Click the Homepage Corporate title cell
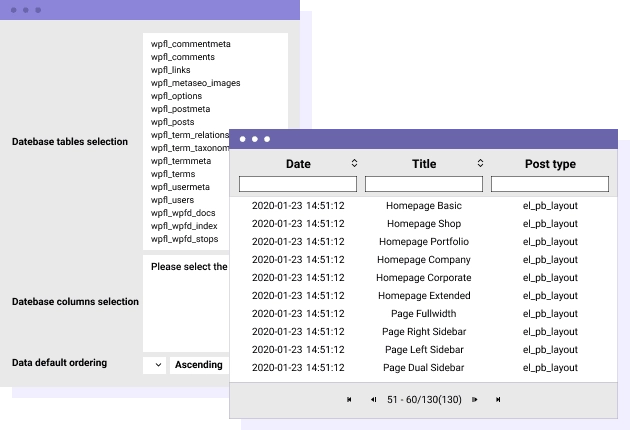The image size is (630, 430). click(424, 278)
